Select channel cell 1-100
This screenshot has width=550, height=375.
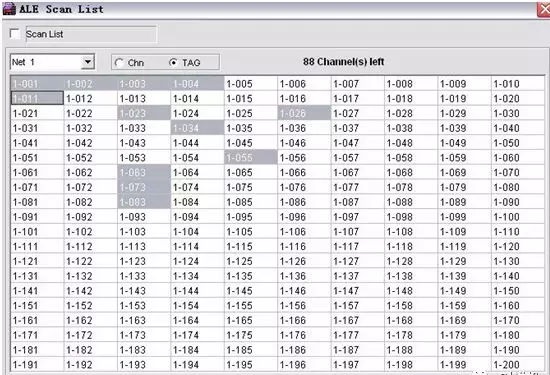pyautogui.click(x=518, y=216)
